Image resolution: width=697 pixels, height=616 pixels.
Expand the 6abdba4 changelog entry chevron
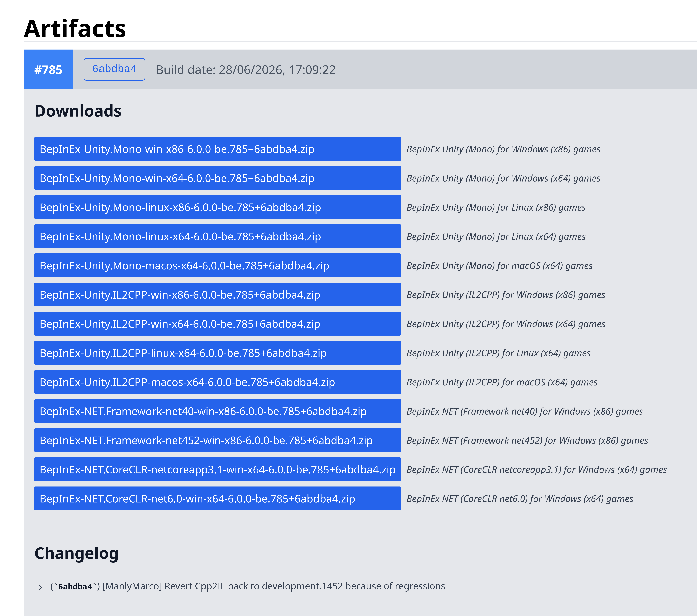pyautogui.click(x=40, y=587)
